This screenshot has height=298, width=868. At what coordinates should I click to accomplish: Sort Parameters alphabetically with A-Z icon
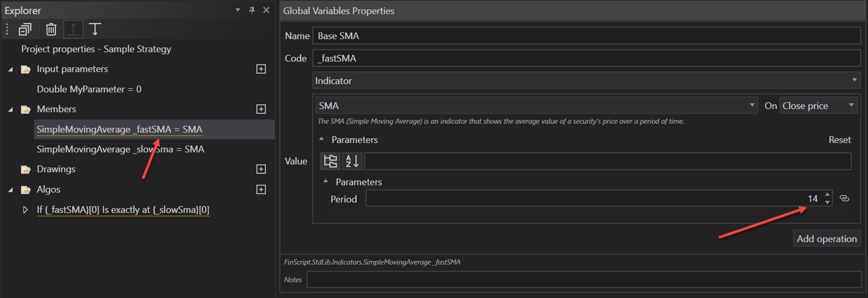pos(352,161)
